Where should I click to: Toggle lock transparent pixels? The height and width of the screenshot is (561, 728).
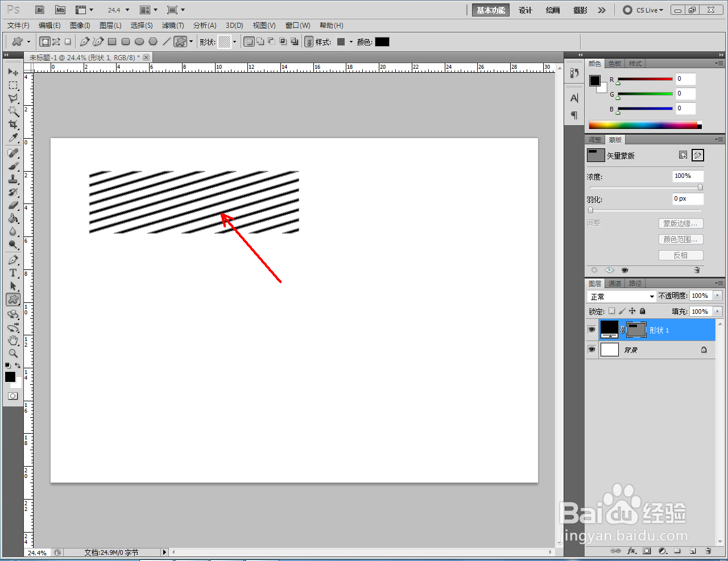click(x=611, y=311)
